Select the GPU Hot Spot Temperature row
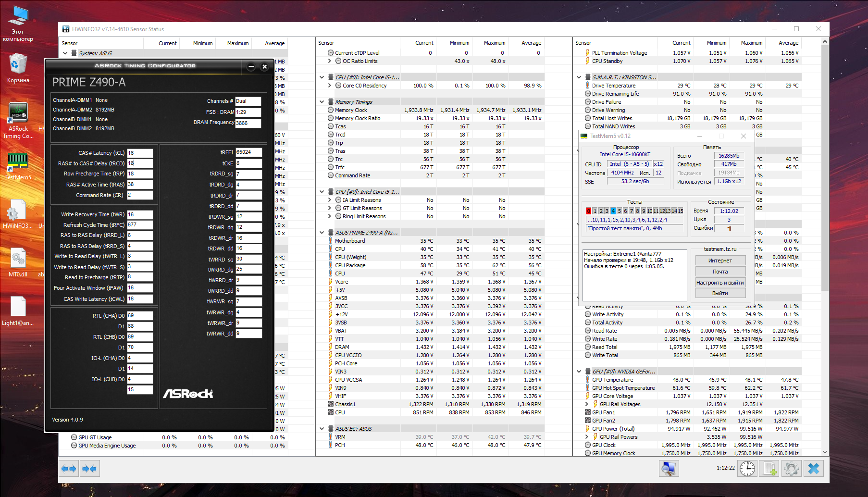This screenshot has width=868, height=497. (687, 388)
